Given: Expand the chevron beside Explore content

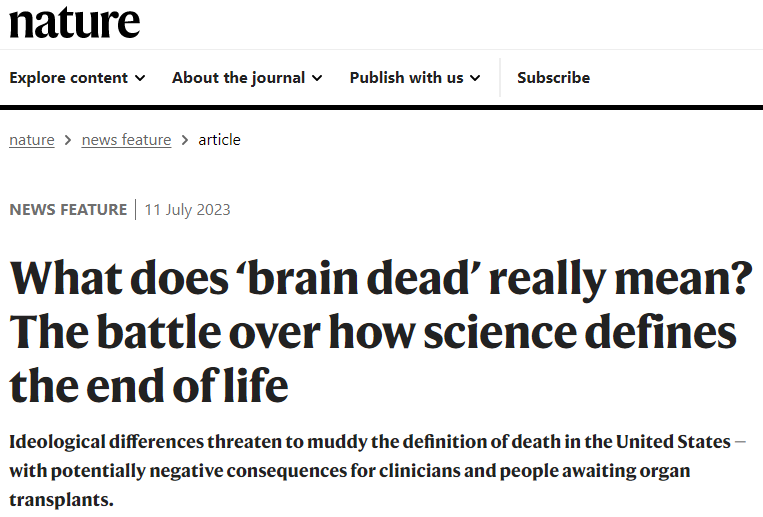Looking at the screenshot, I should [x=140, y=78].
